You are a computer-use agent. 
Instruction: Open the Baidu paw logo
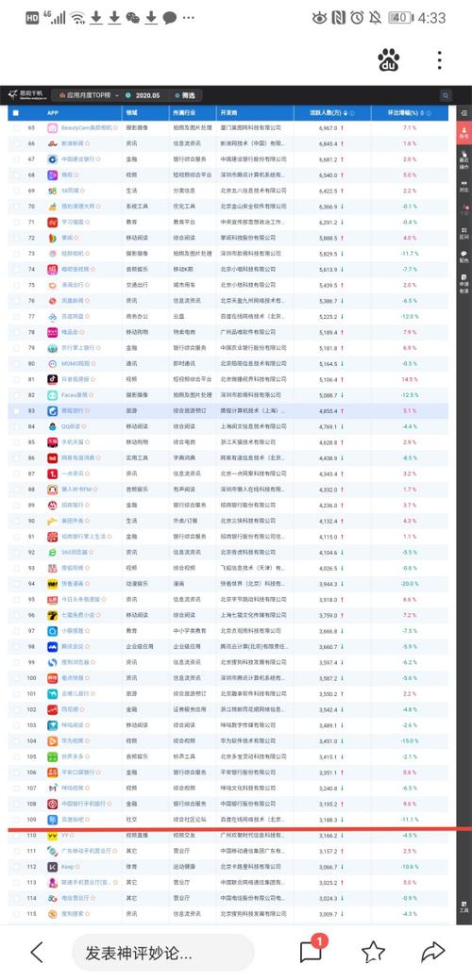[x=388, y=60]
